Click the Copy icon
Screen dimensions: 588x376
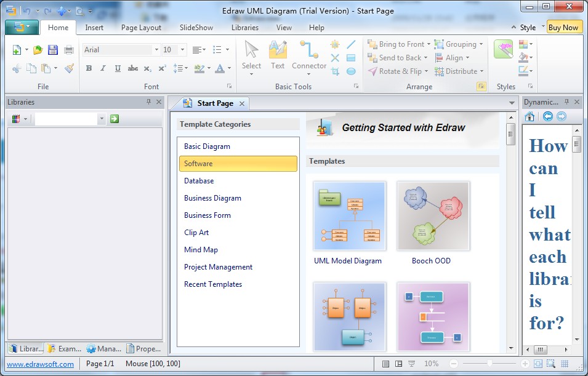[31, 68]
